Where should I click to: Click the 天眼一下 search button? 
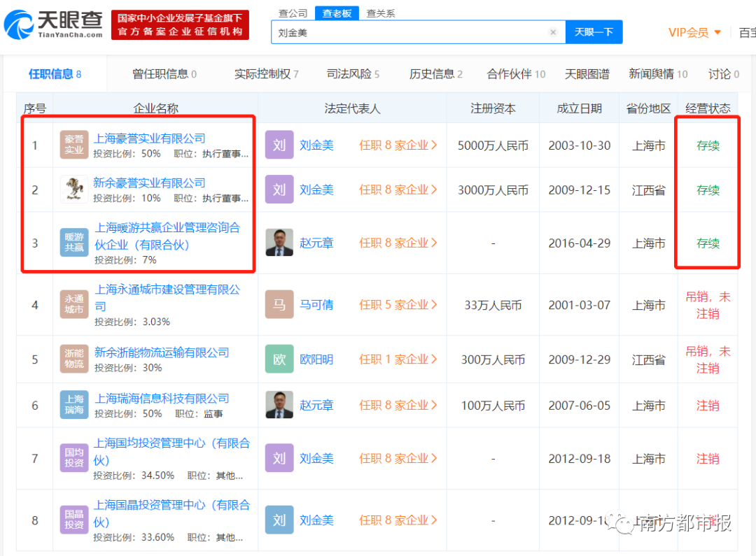pyautogui.click(x=594, y=32)
